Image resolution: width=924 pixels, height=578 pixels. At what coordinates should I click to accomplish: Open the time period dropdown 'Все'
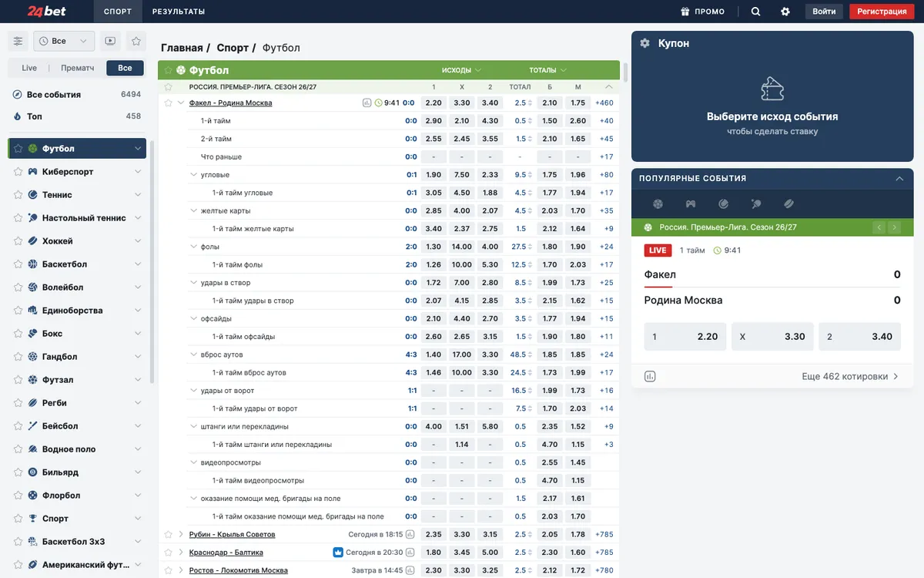pos(65,41)
